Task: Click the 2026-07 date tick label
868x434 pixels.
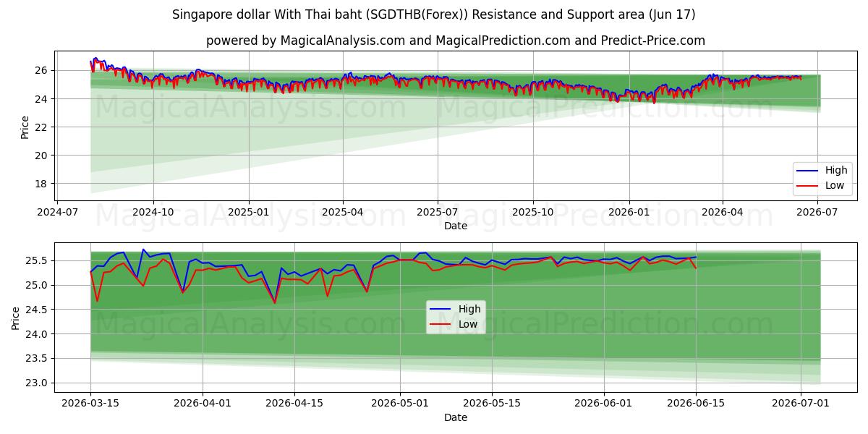Action: pos(817,212)
